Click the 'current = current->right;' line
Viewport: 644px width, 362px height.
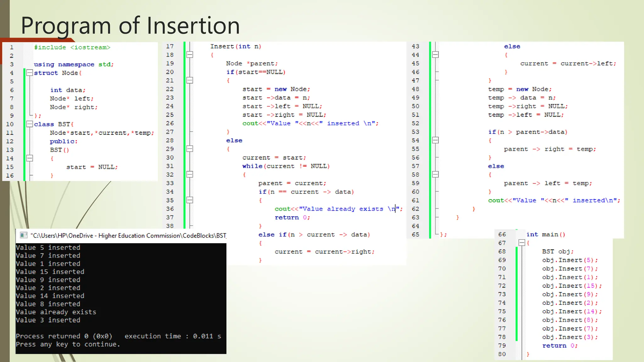click(x=325, y=252)
